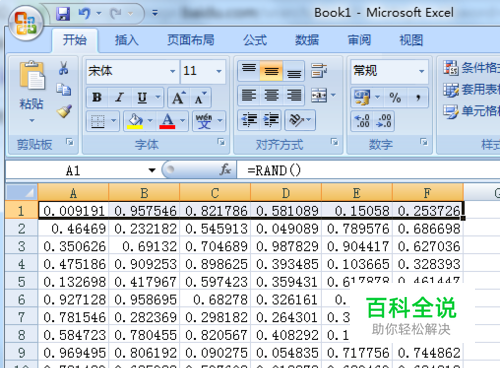The width and height of the screenshot is (500, 368).
Task: Click the 粘贴 paste clipboard icon
Action: 32,76
